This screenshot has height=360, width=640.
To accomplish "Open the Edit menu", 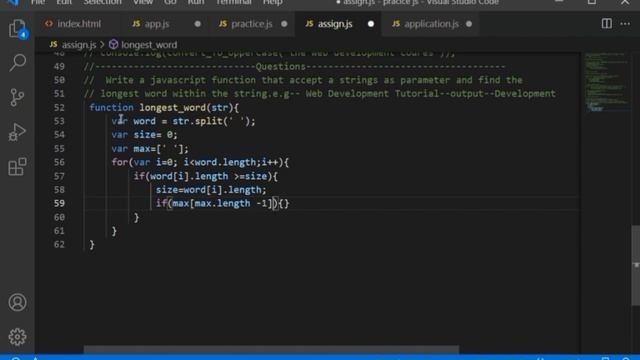I will tap(64, 2).
